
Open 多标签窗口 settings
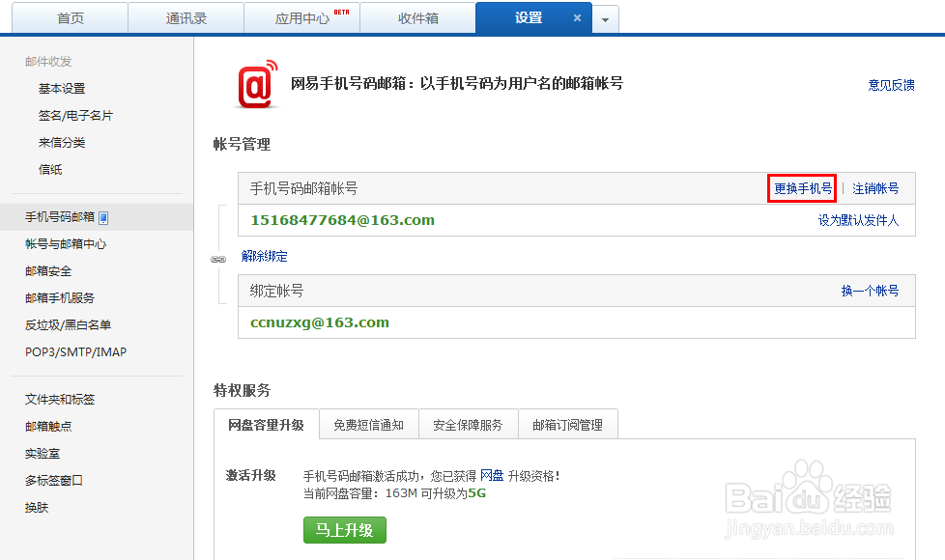coord(54,481)
